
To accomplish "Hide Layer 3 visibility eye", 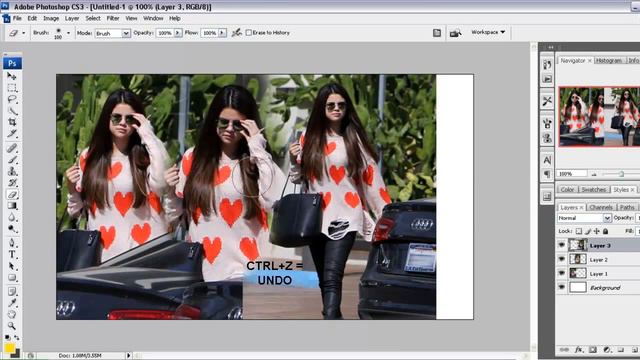I will click(x=562, y=245).
